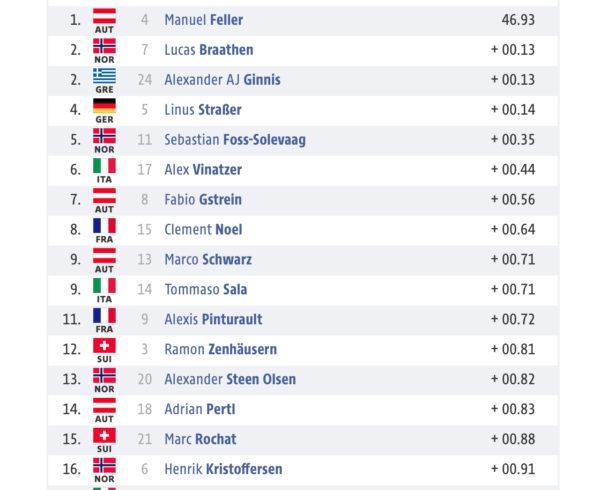Select the Alexander AJ Ginnis name link

pyautogui.click(x=222, y=80)
